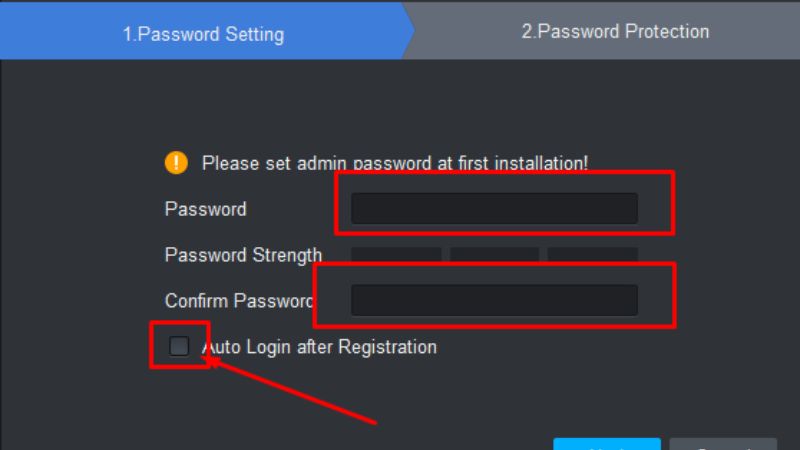Click the "Password" field label

[205, 209]
